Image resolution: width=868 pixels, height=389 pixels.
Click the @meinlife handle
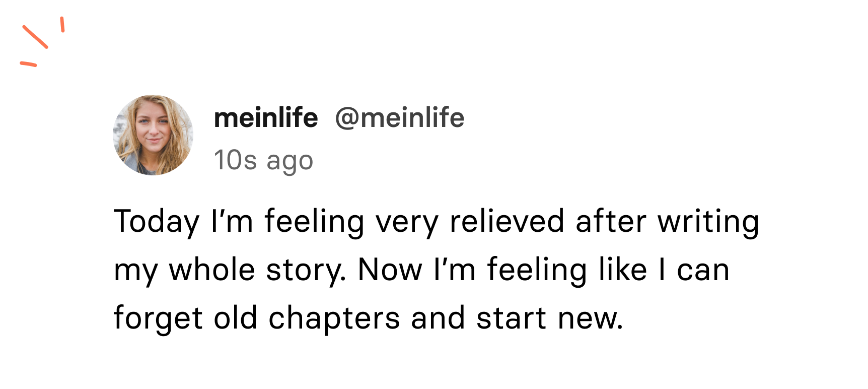pyautogui.click(x=399, y=118)
